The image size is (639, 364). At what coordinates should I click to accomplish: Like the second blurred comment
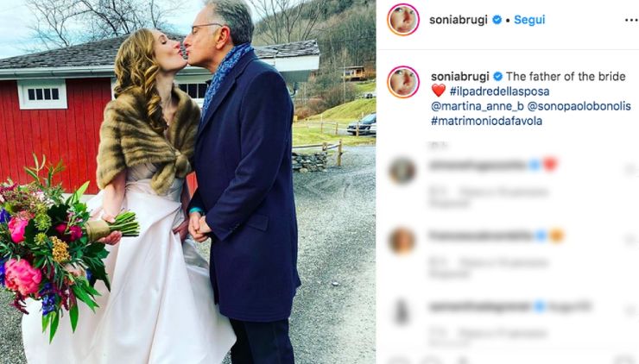click(x=630, y=241)
